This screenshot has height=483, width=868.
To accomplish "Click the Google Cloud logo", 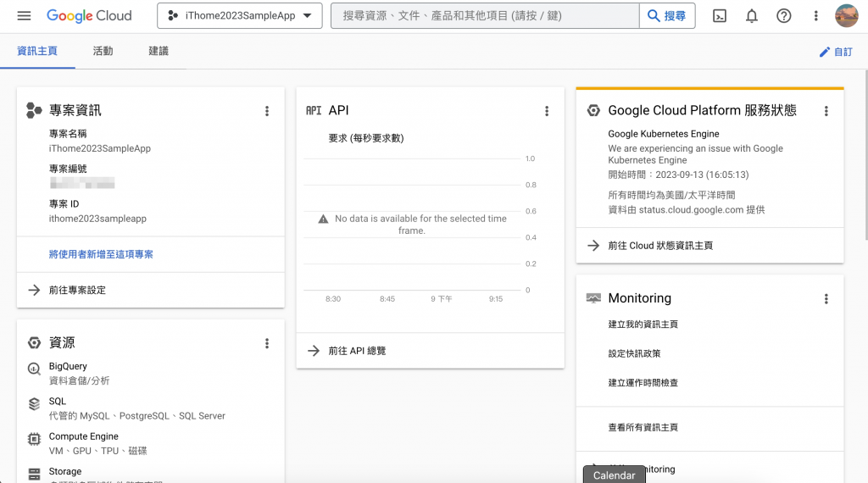I will 89,15.
